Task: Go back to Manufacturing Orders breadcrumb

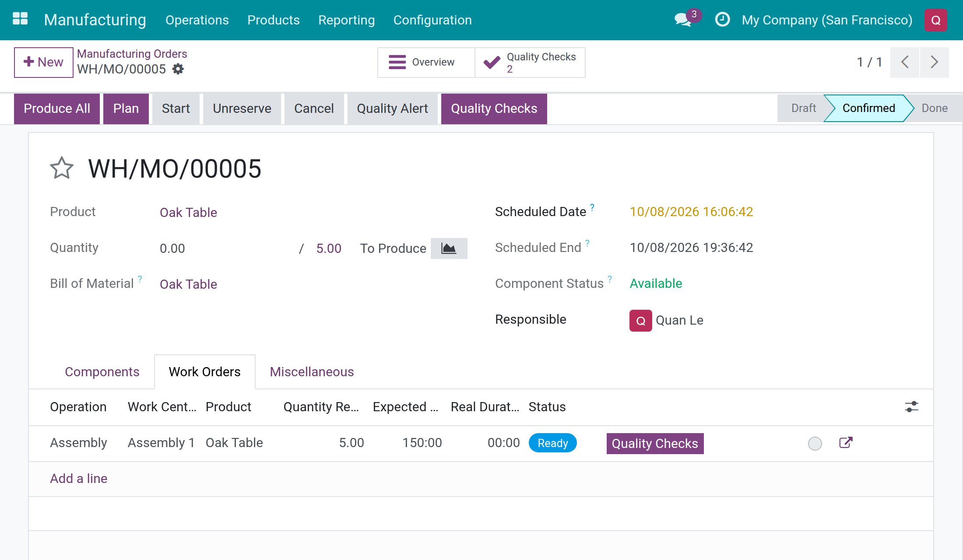Action: pos(132,54)
